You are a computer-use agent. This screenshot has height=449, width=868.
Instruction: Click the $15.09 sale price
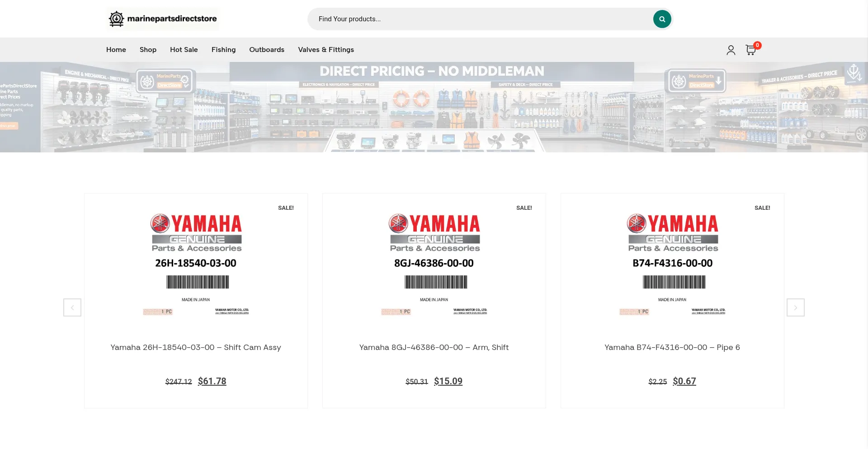448,381
